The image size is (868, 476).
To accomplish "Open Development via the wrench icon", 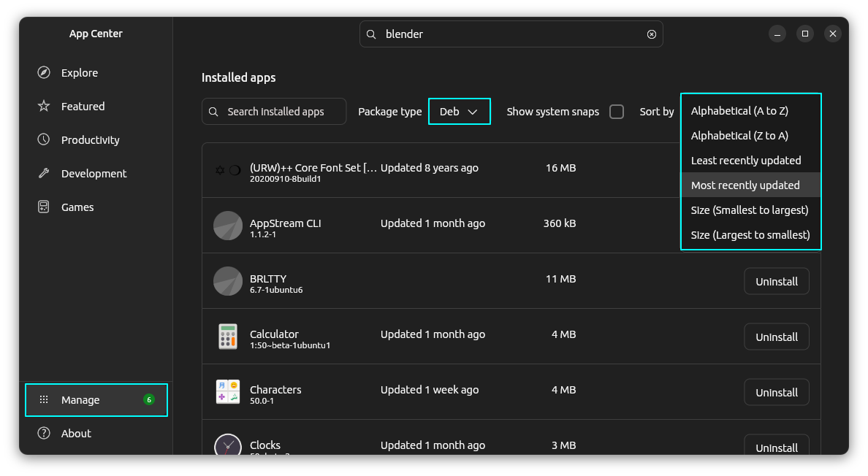I will pyautogui.click(x=45, y=173).
